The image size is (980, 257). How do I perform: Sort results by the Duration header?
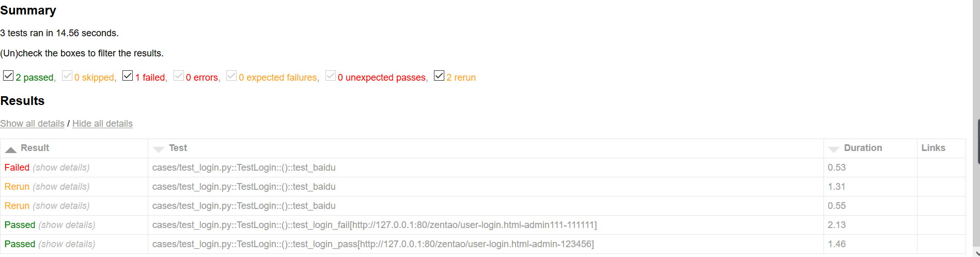863,148
